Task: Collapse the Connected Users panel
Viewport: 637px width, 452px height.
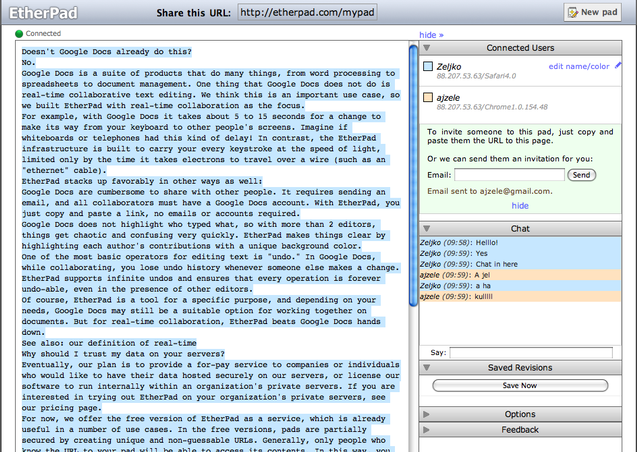Action: click(427, 48)
